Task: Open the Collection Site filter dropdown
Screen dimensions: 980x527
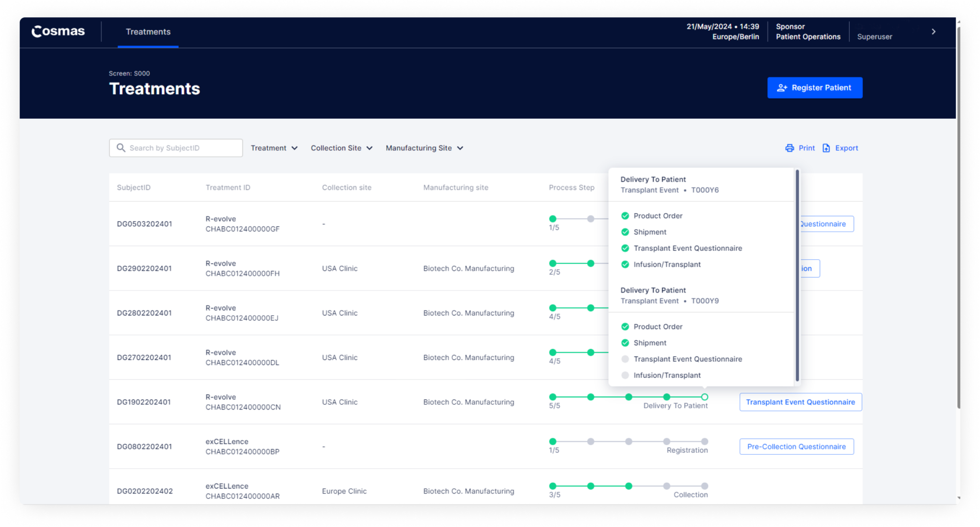Action: pyautogui.click(x=341, y=148)
